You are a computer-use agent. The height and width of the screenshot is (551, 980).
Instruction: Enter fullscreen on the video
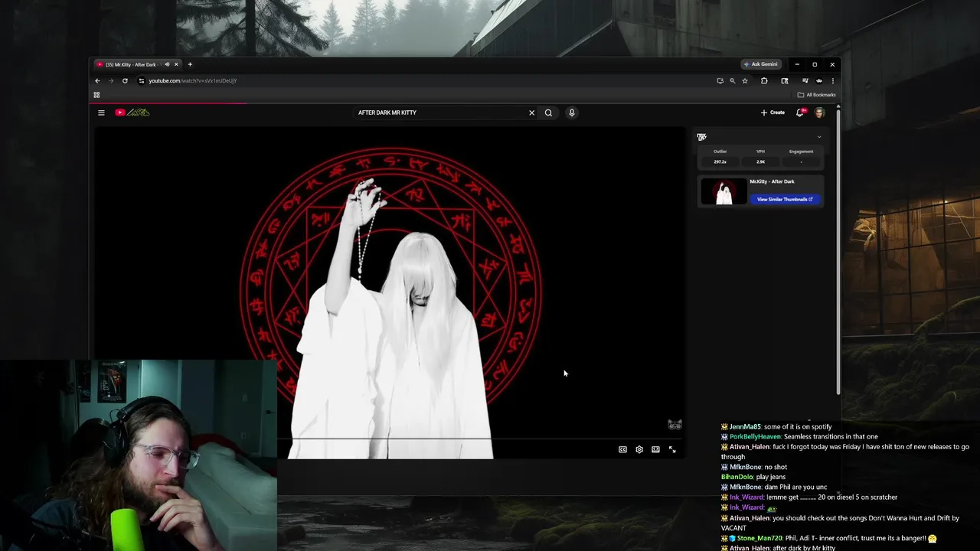672,449
